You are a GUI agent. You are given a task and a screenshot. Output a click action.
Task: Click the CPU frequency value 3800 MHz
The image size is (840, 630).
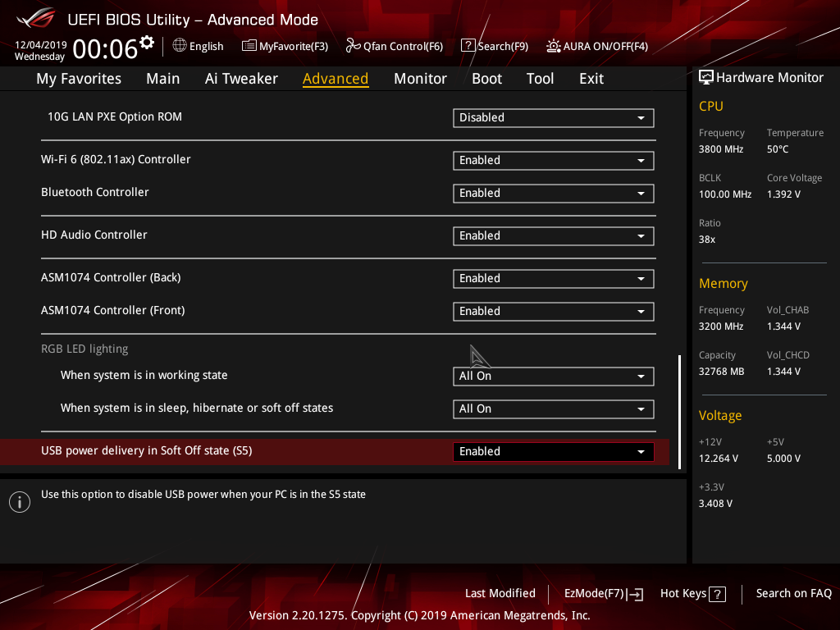(721, 149)
